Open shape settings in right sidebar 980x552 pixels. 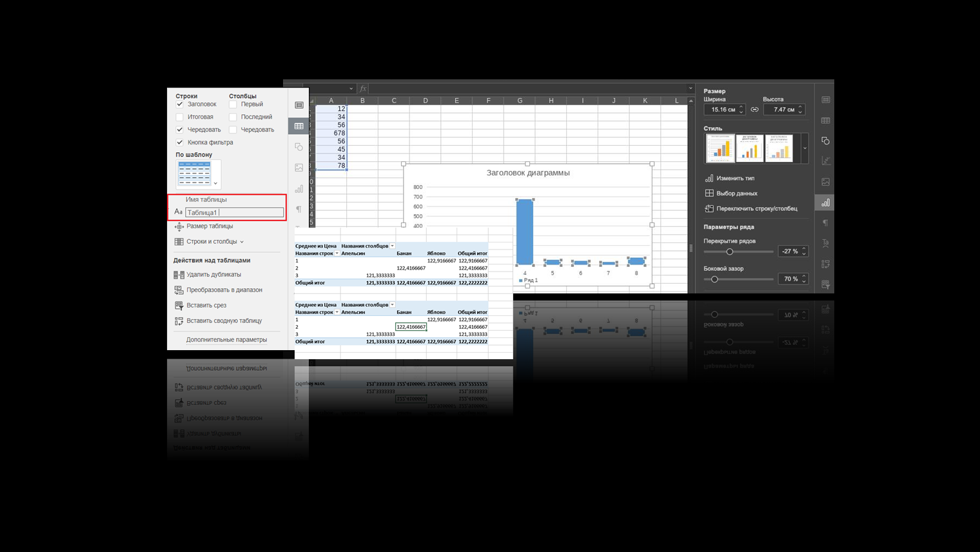point(825,141)
